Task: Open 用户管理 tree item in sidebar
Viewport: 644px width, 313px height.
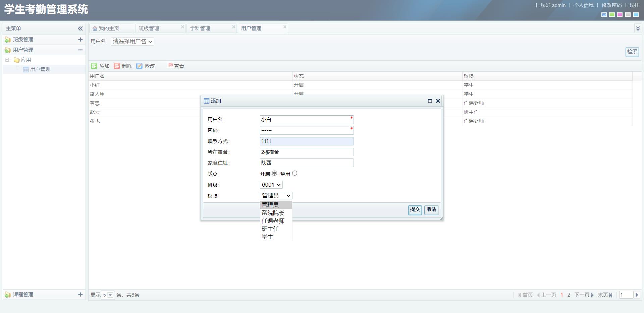Action: (40, 69)
